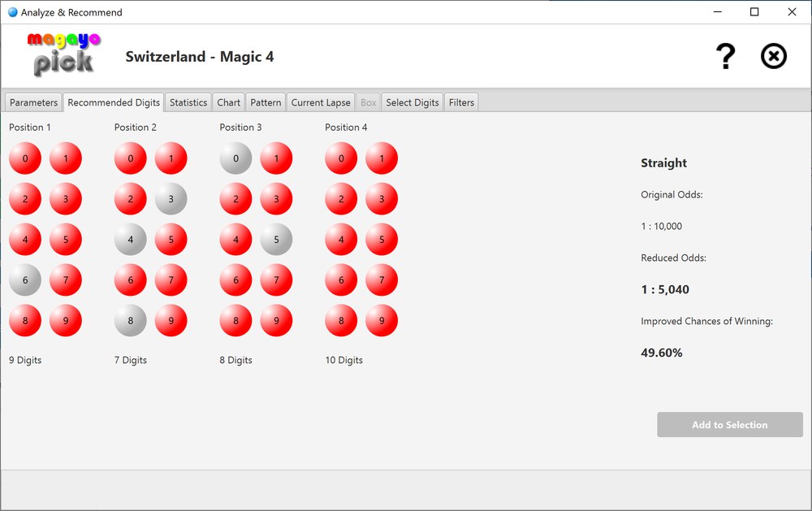Enable the gray digit 4 in Position 2

pos(131,239)
